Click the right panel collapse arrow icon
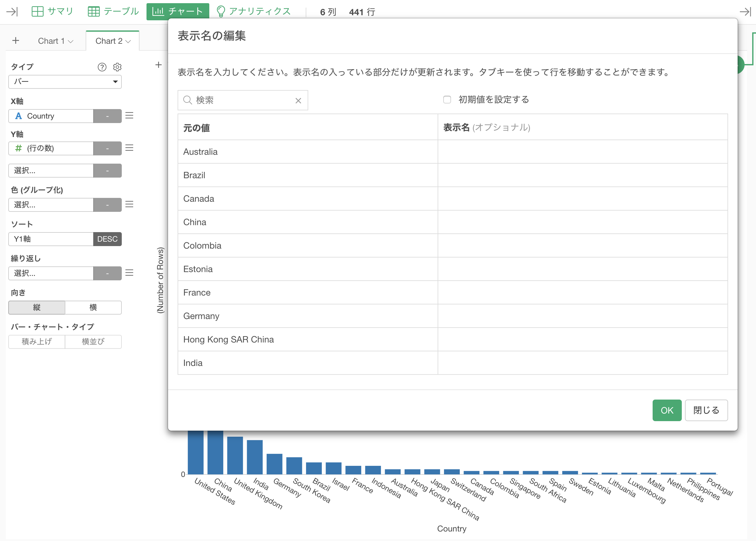Image resolution: width=756 pixels, height=541 pixels. point(745,12)
